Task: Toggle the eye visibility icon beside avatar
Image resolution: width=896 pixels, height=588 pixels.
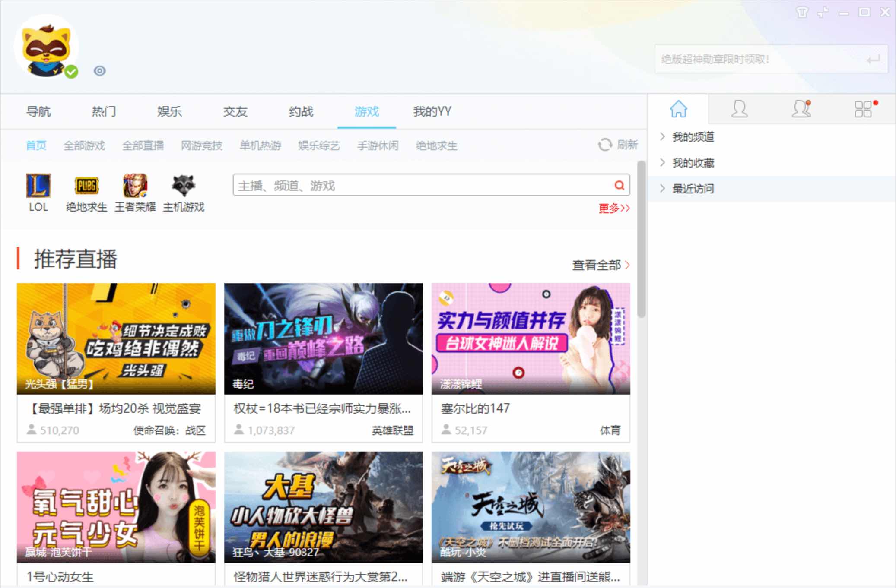Action: [100, 71]
